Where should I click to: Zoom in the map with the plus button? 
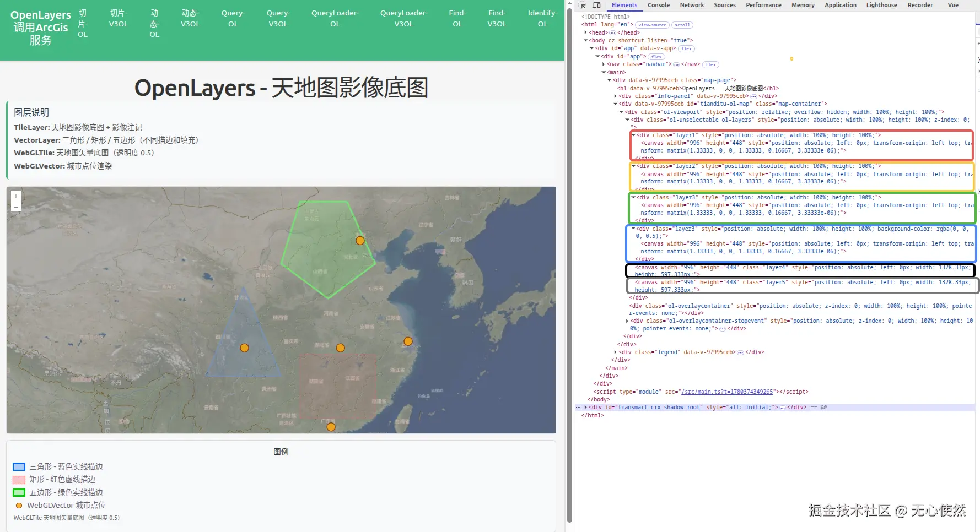(16, 196)
